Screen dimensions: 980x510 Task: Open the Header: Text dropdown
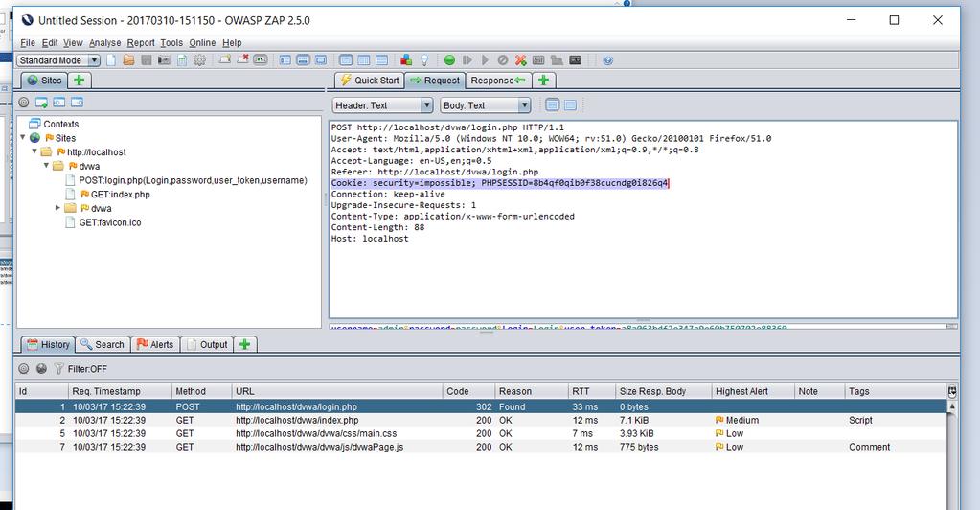427,105
